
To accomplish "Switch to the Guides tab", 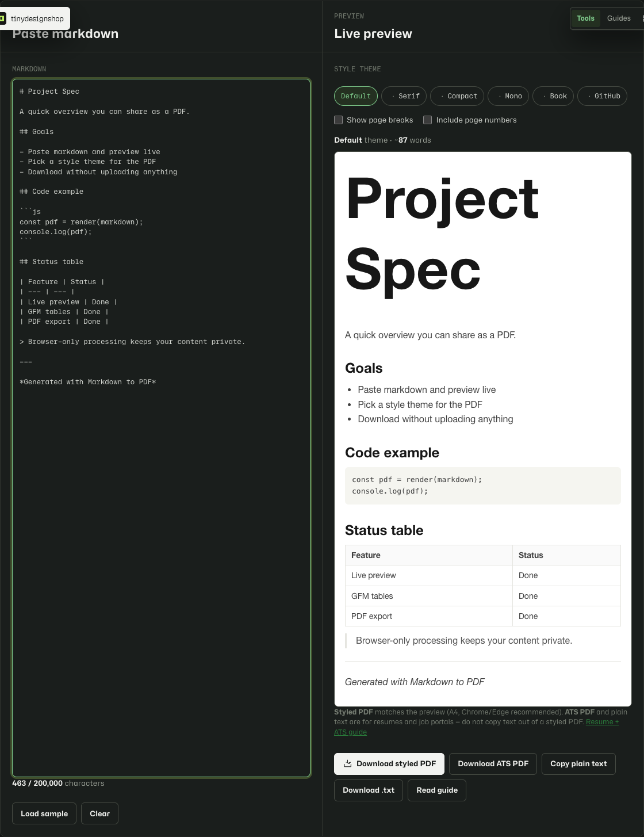I will click(619, 18).
